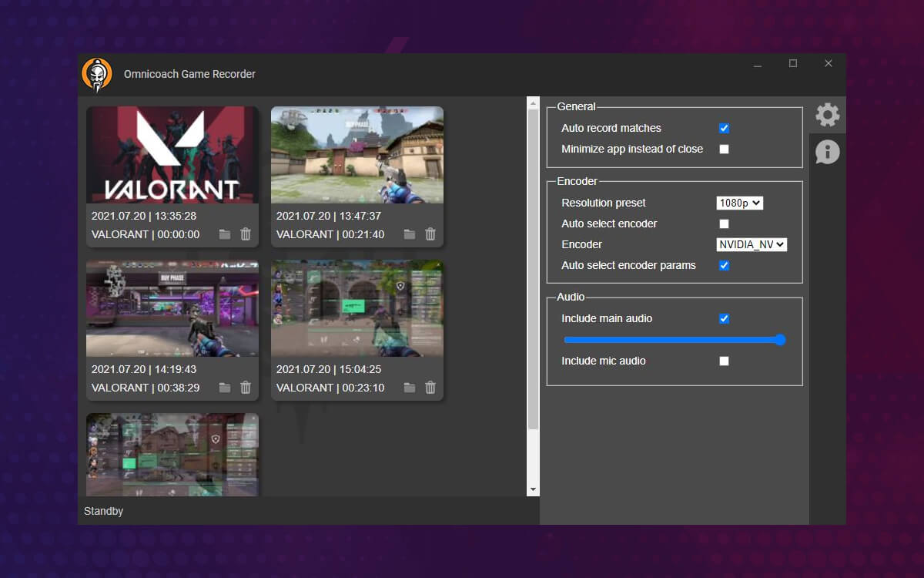Open the info tab icon
Image resolution: width=924 pixels, height=578 pixels.
[x=828, y=152]
